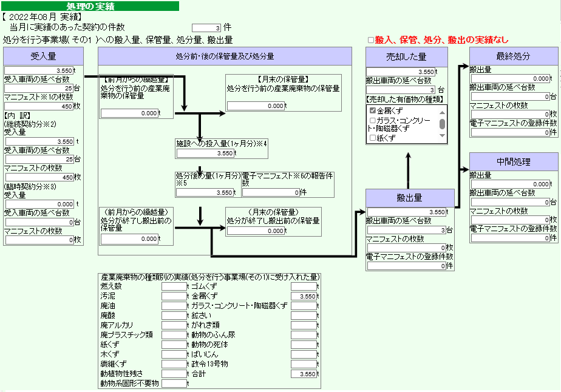This screenshot has width=561, height=392.
Task: Click 継続契約分 受入量 input field
Action: (x=39, y=141)
